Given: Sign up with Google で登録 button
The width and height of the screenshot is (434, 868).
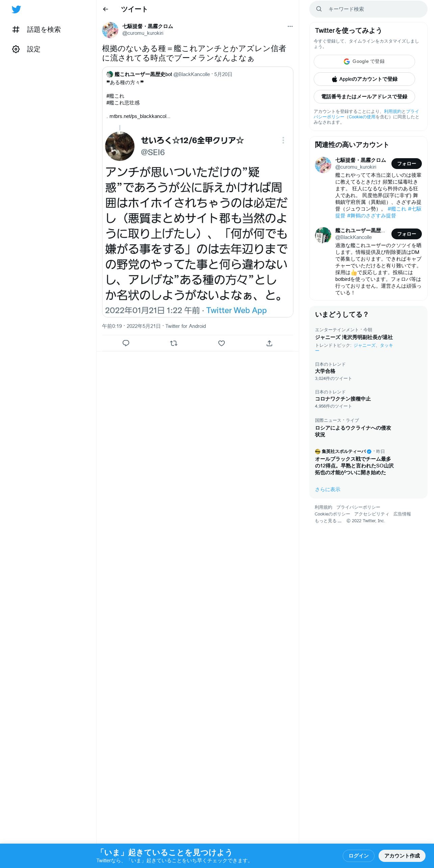Looking at the screenshot, I should coord(364,62).
